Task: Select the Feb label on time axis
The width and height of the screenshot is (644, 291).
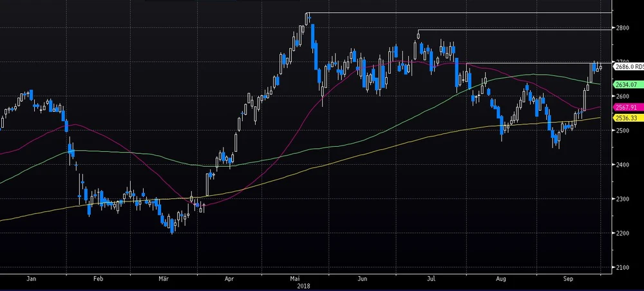Action: (98, 280)
